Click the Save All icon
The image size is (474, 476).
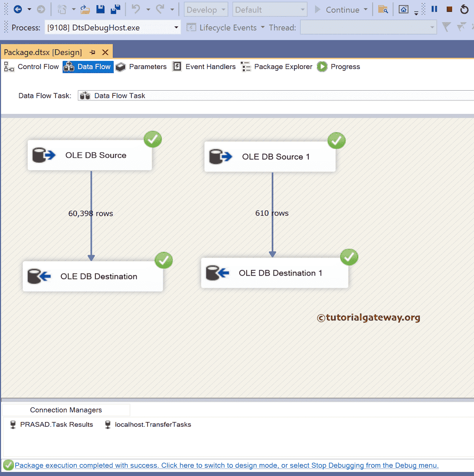tap(116, 9)
